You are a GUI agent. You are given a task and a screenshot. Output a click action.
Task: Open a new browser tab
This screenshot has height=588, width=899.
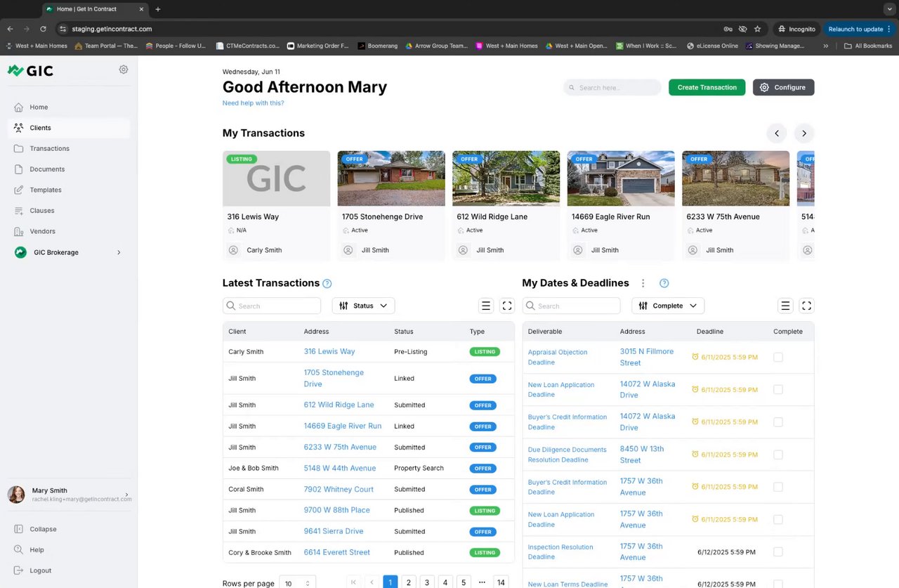[158, 9]
